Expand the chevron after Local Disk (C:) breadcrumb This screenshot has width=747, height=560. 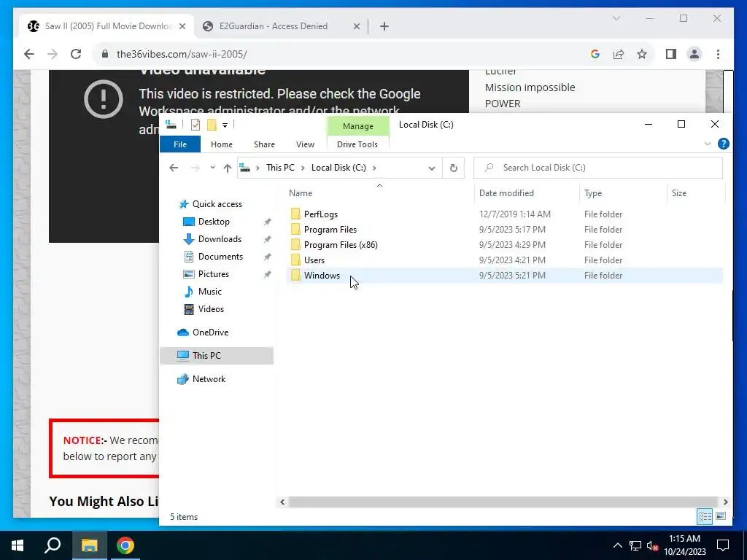(x=374, y=168)
